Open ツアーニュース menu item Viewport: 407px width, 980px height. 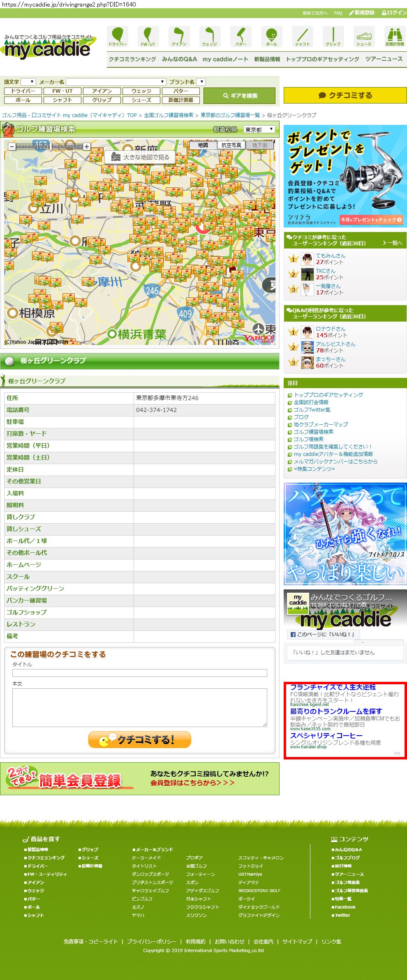click(x=384, y=59)
